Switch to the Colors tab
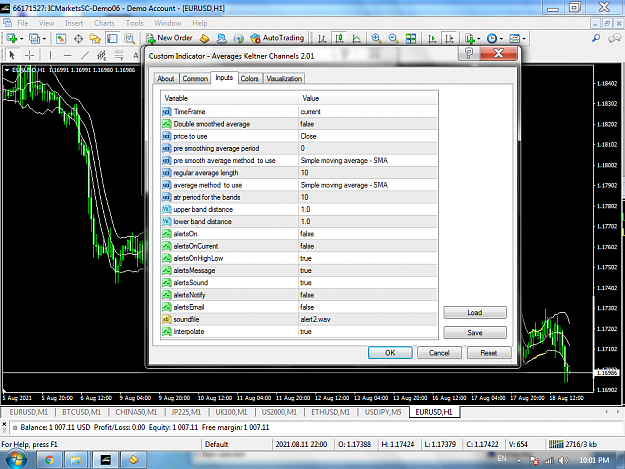 [250, 78]
